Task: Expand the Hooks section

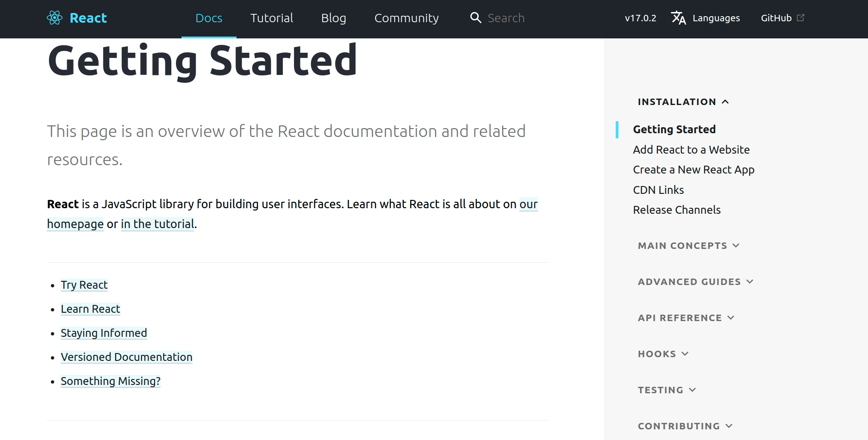Action: coord(663,354)
